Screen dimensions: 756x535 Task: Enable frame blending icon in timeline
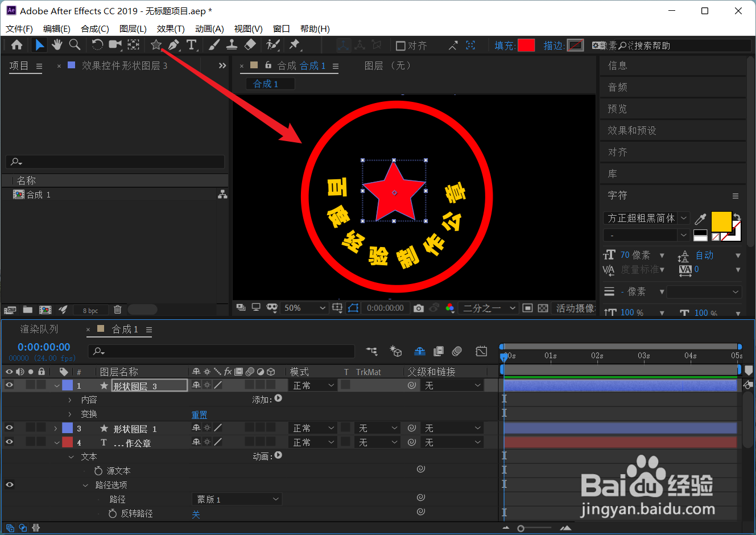point(439,352)
